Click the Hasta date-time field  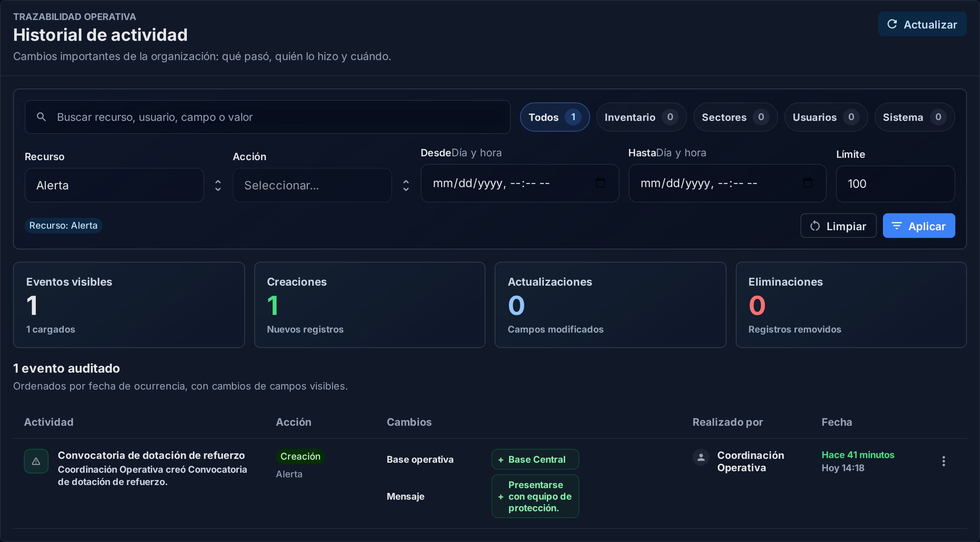(727, 183)
